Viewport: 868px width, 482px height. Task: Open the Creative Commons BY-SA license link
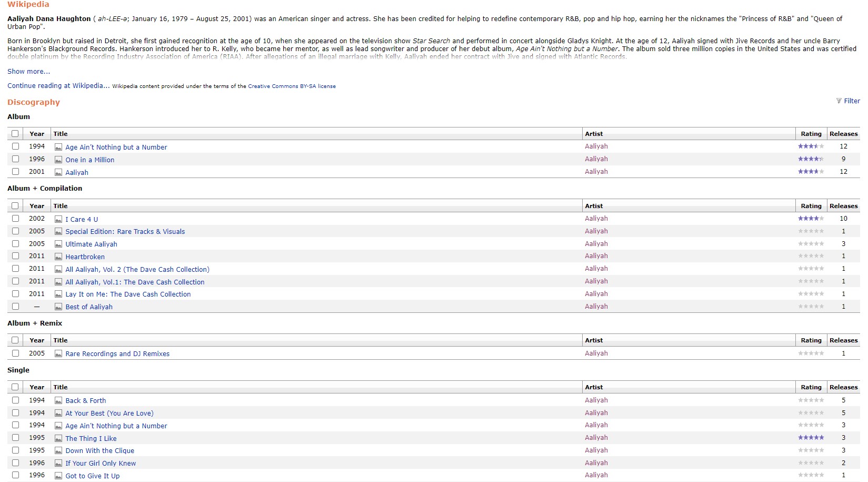[292, 85]
